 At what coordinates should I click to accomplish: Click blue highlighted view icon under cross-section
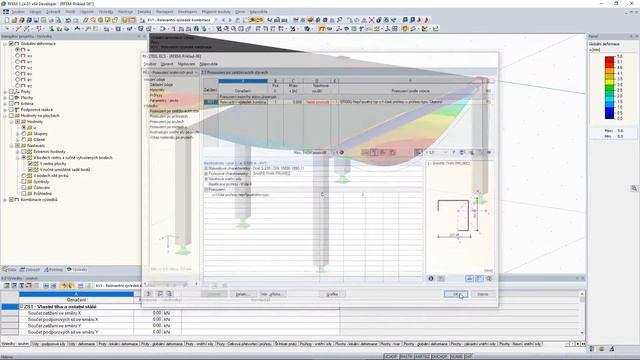(469, 278)
